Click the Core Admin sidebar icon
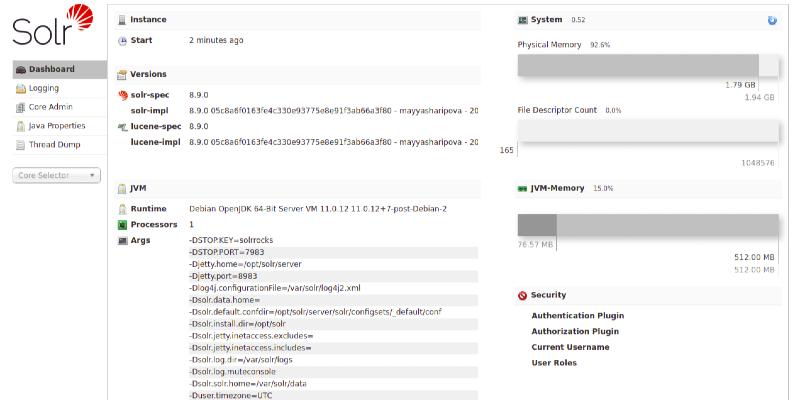Screen dimensions: 800x400 pos(21,107)
